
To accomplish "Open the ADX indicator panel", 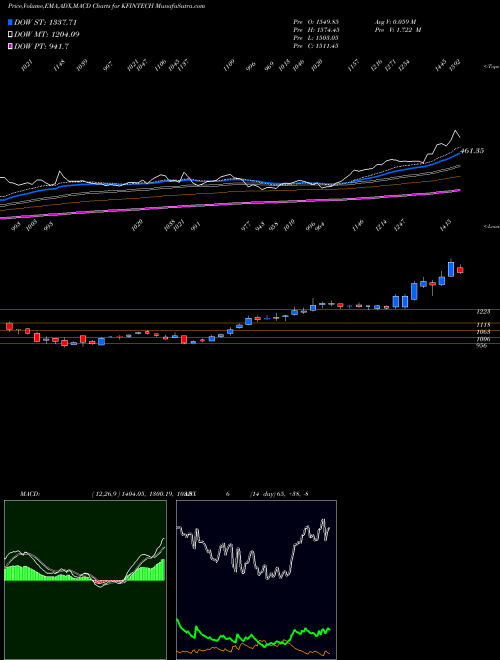I will point(256,580).
